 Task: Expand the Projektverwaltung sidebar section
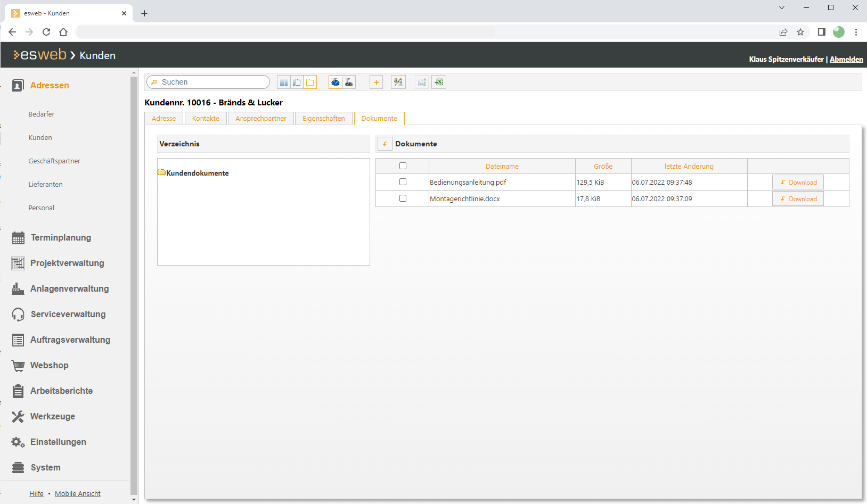pos(67,263)
